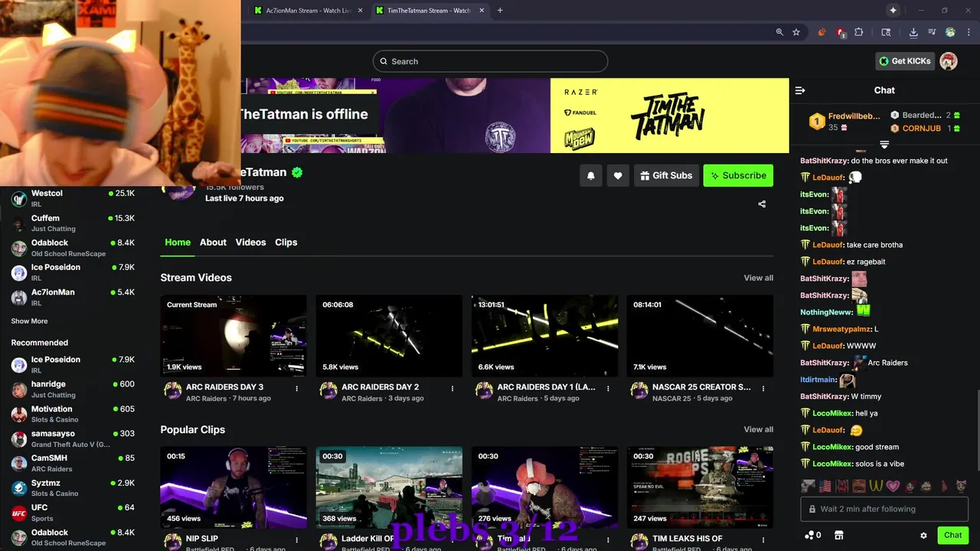Open options menu for ARC RAIDERS DAY 1

pos(608,389)
